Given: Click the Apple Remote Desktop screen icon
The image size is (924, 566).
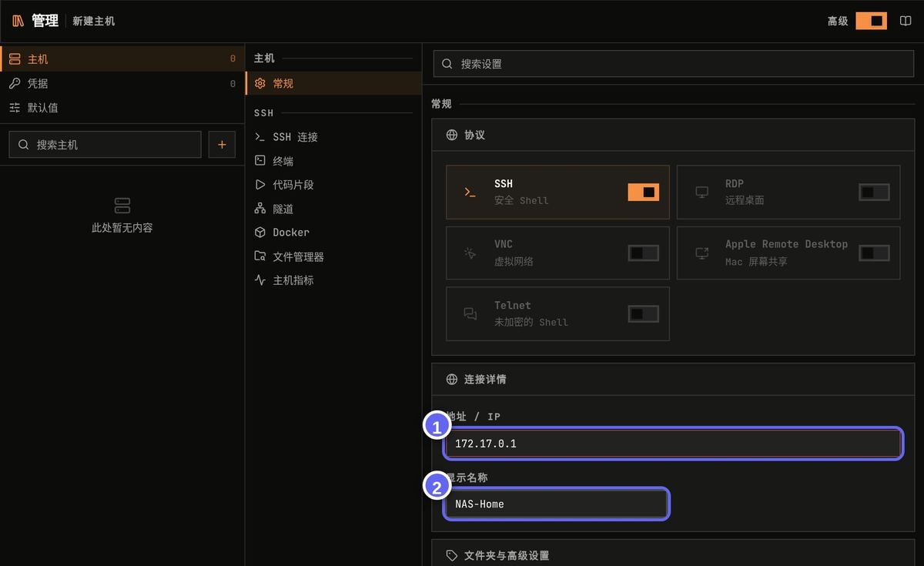Looking at the screenshot, I should point(701,253).
